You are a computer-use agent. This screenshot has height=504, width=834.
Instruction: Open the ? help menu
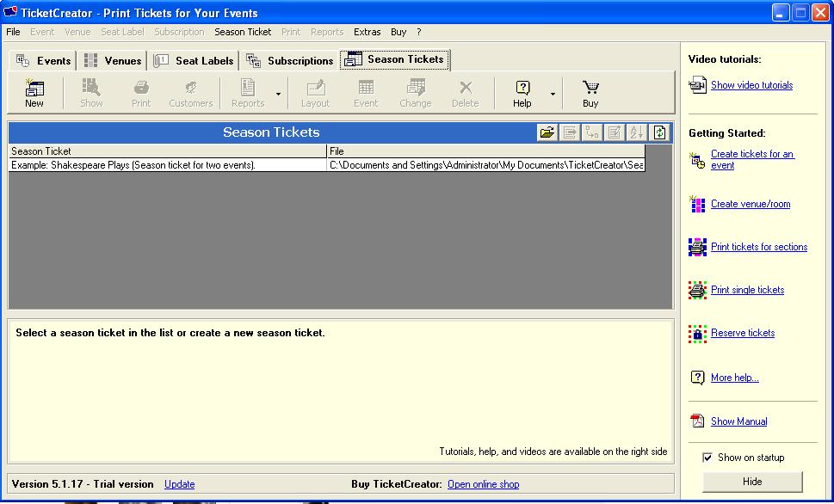click(419, 32)
